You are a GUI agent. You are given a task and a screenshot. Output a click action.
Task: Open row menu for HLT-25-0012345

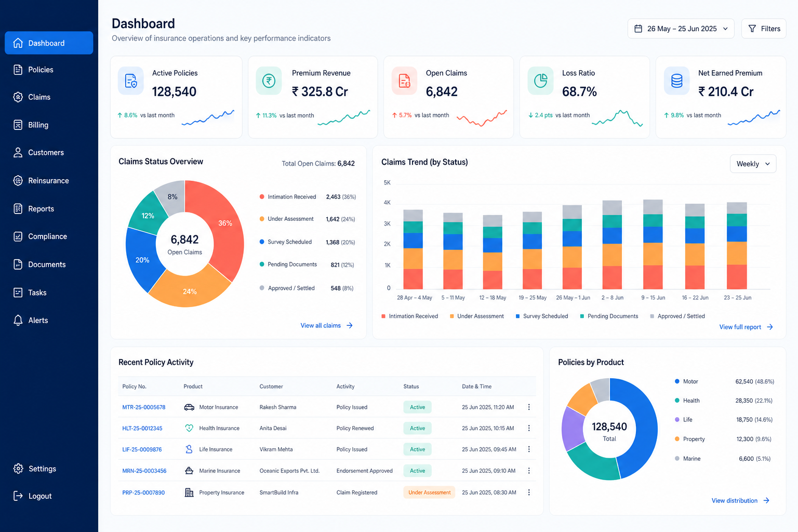(529, 428)
